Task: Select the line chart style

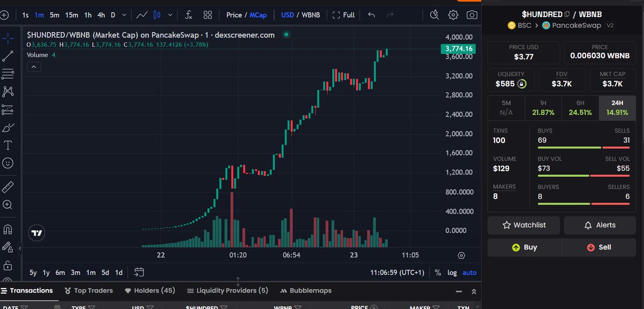Action: pyautogui.click(x=142, y=14)
